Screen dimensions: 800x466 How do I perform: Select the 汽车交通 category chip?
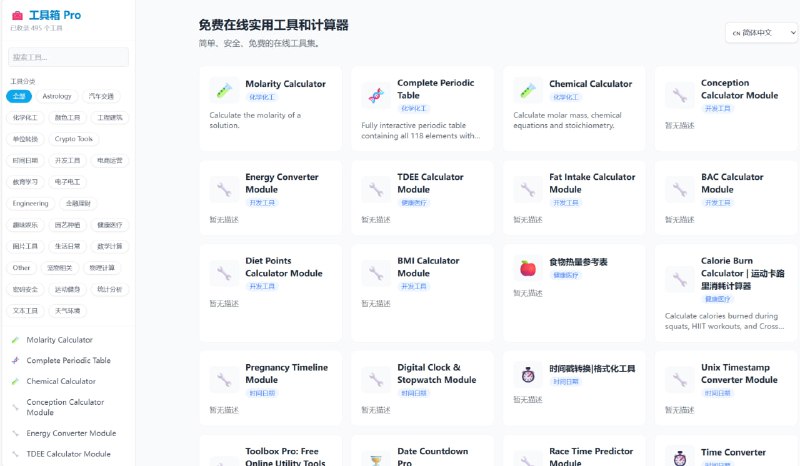click(x=101, y=96)
